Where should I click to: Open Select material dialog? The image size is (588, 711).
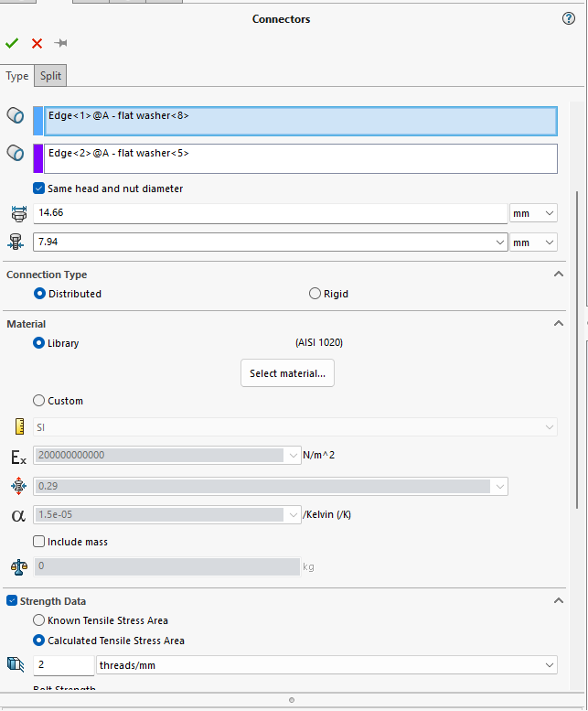(x=288, y=373)
